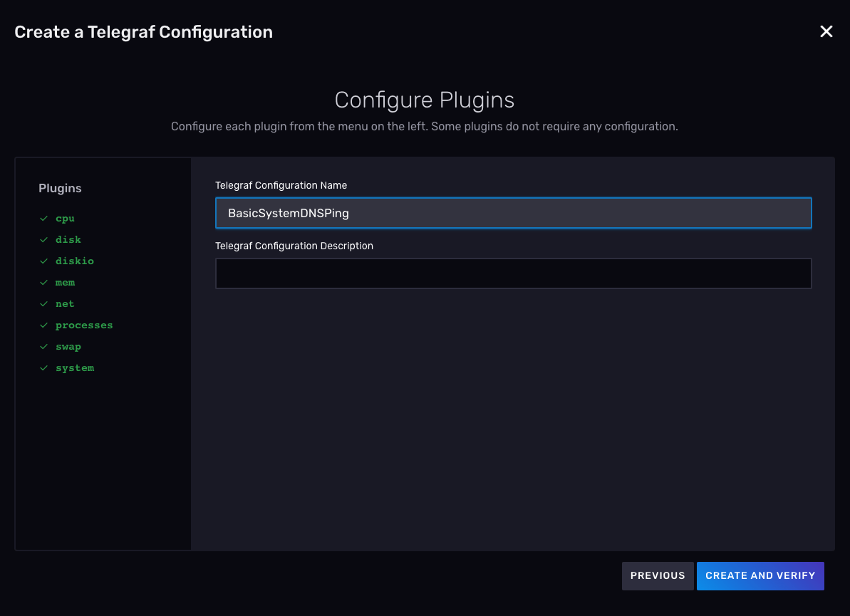Choose the mem plugin
The height and width of the screenshot is (616, 850).
65,282
